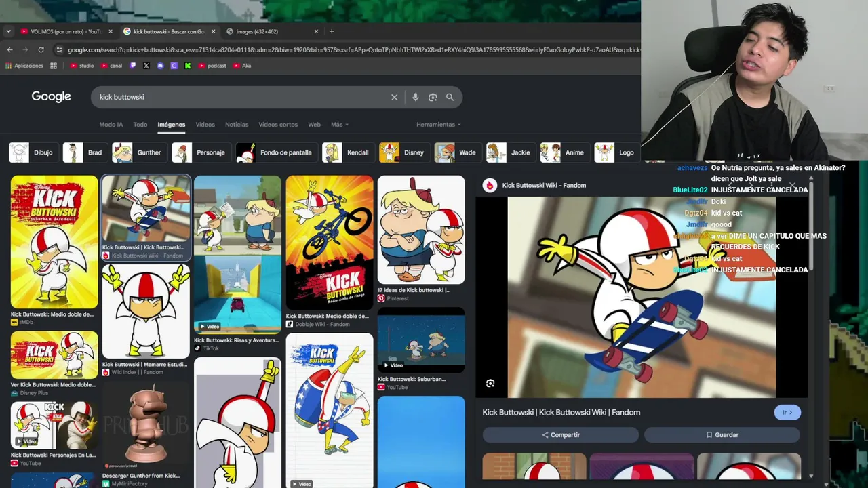This screenshot has height=488, width=868.
Task: Select the Imágenes results tab
Action: click(172, 125)
